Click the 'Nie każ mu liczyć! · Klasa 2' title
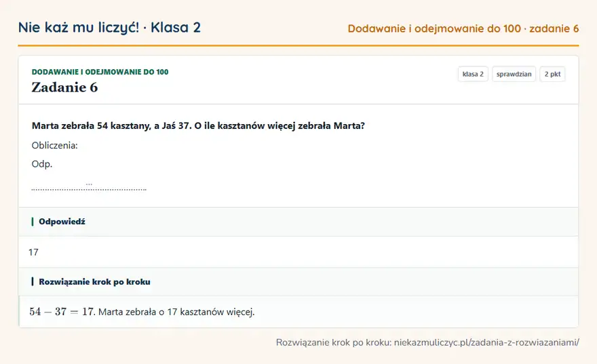 pos(109,27)
